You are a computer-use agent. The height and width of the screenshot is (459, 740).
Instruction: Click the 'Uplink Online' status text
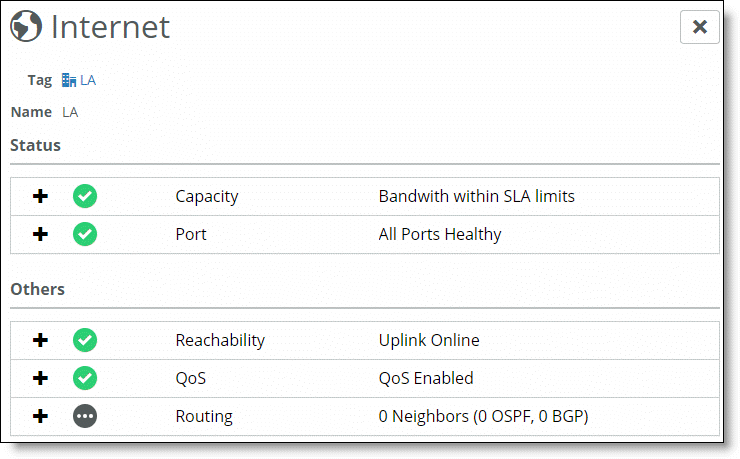pyautogui.click(x=429, y=340)
